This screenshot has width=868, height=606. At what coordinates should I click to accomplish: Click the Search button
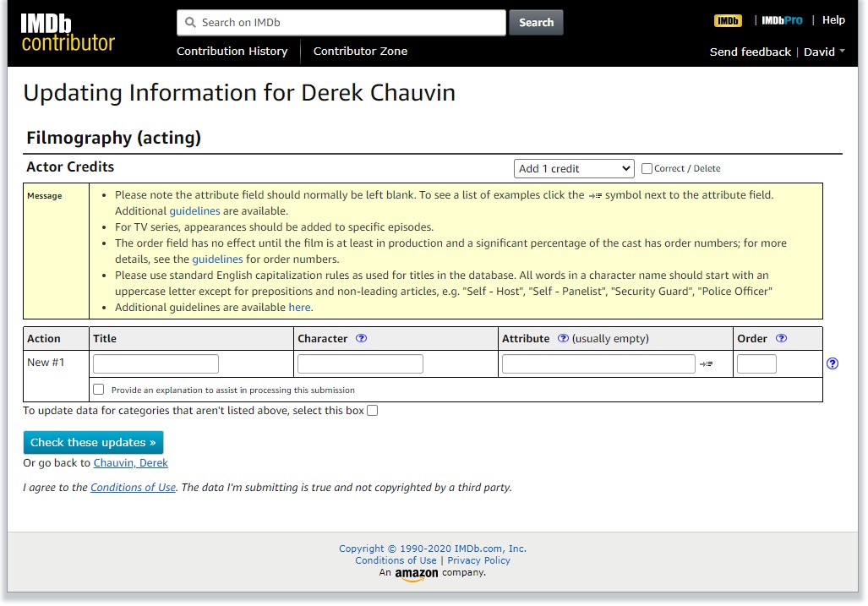[536, 23]
